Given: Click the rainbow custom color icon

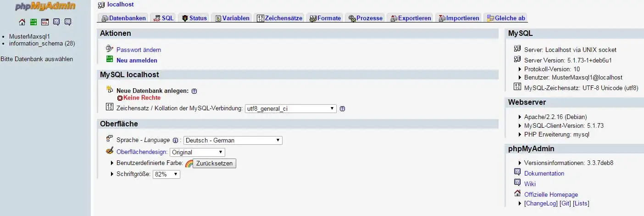Looking at the screenshot, I should coord(189,164).
